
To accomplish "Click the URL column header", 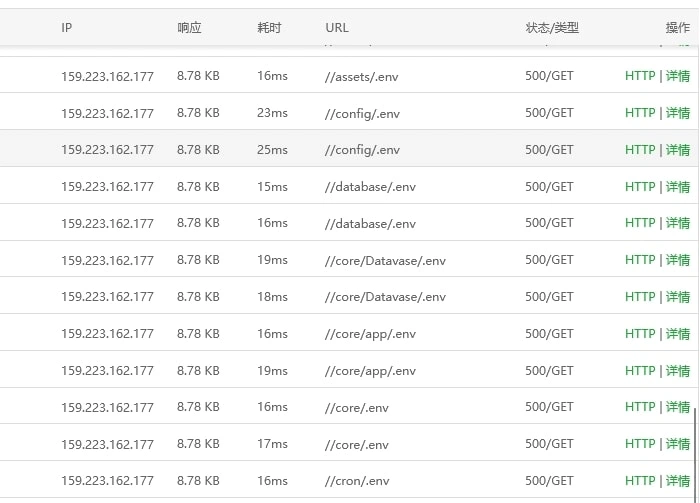I will pyautogui.click(x=337, y=28).
